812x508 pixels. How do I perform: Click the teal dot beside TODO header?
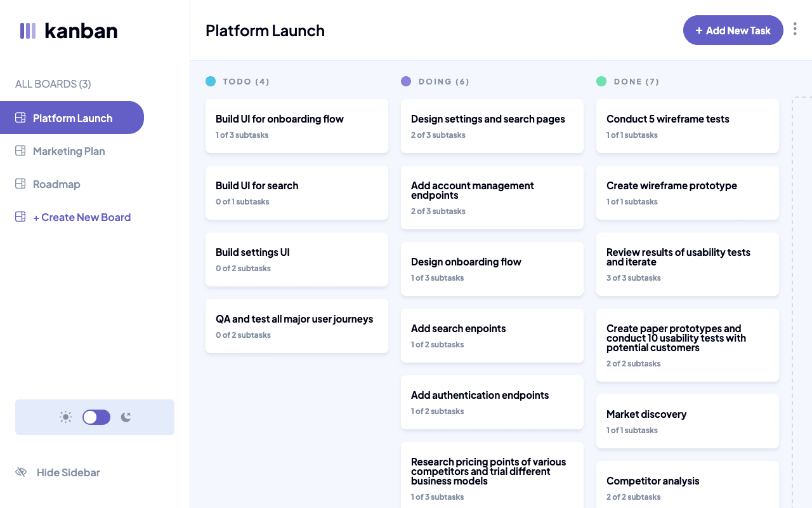[x=211, y=81]
